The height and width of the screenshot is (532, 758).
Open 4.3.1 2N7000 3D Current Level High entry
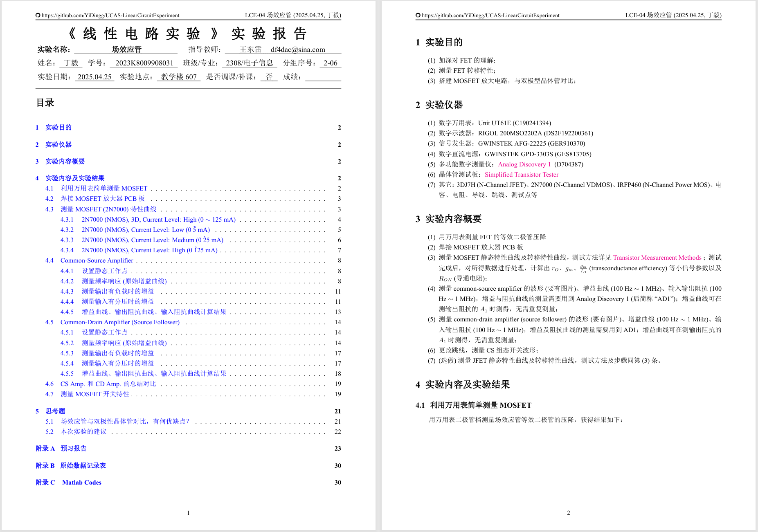(148, 220)
